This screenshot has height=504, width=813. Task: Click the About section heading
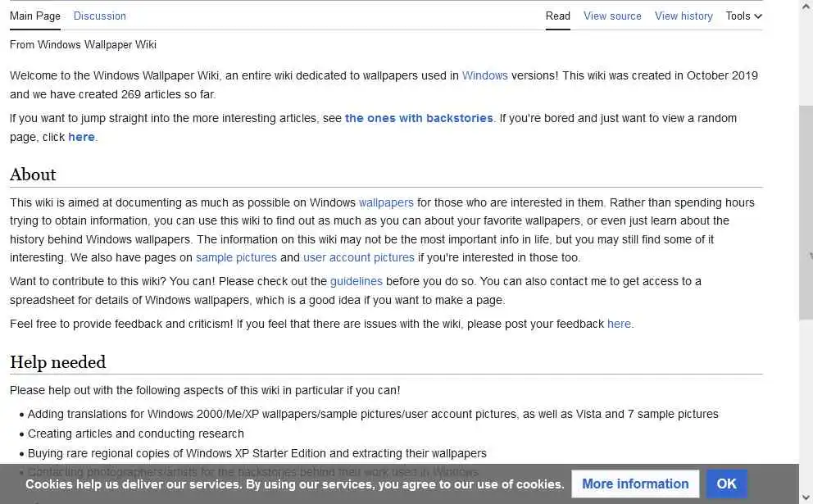33,175
